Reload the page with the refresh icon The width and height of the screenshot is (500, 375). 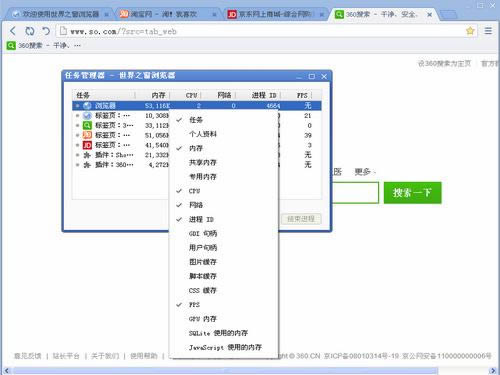(30, 31)
